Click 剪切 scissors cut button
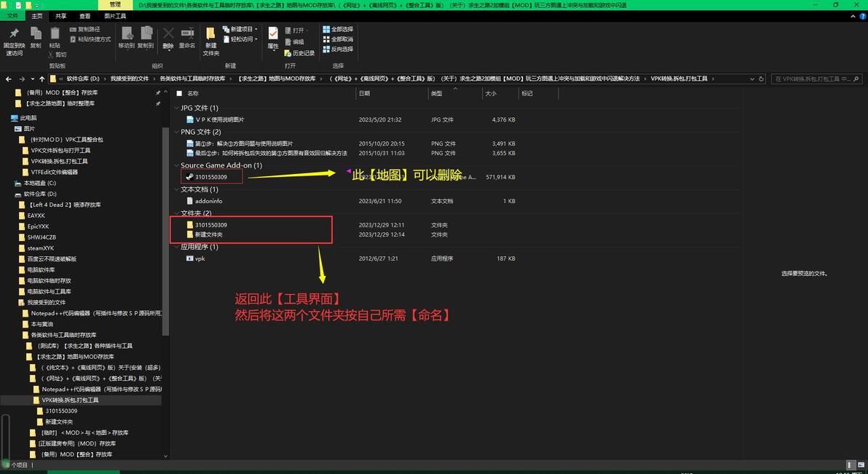Viewport: 868px width, 474px height. click(57, 55)
